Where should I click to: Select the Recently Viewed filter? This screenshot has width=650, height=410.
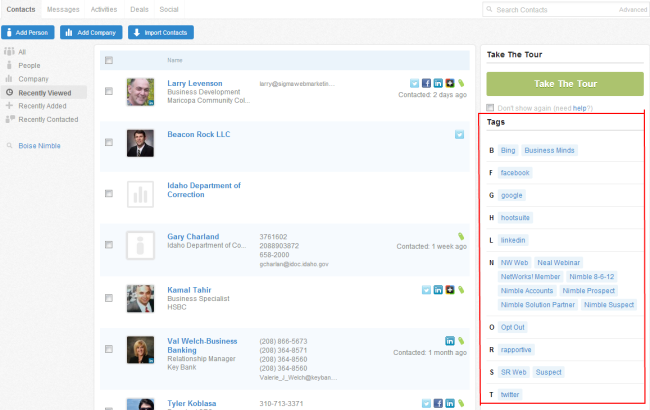pyautogui.click(x=44, y=93)
